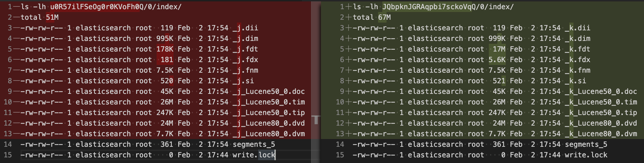Screen dimensions: 644x163
Task: Click the minus marker on left line 1
Action: coord(17,7)
